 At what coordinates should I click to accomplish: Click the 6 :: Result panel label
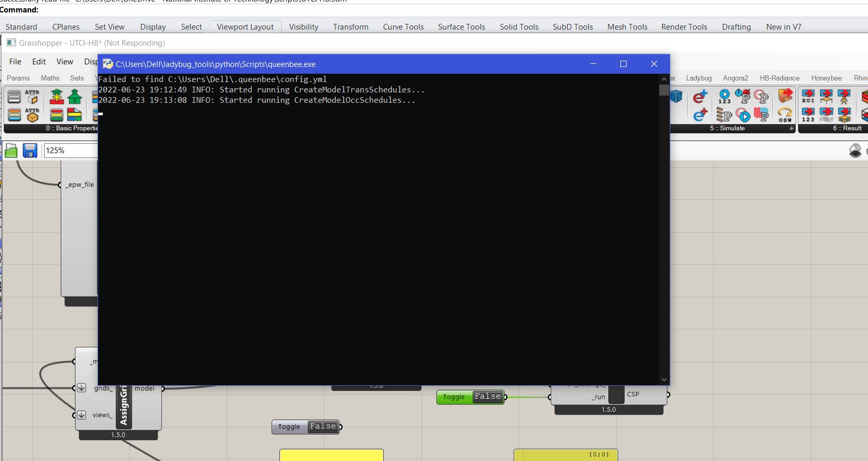[x=847, y=128]
